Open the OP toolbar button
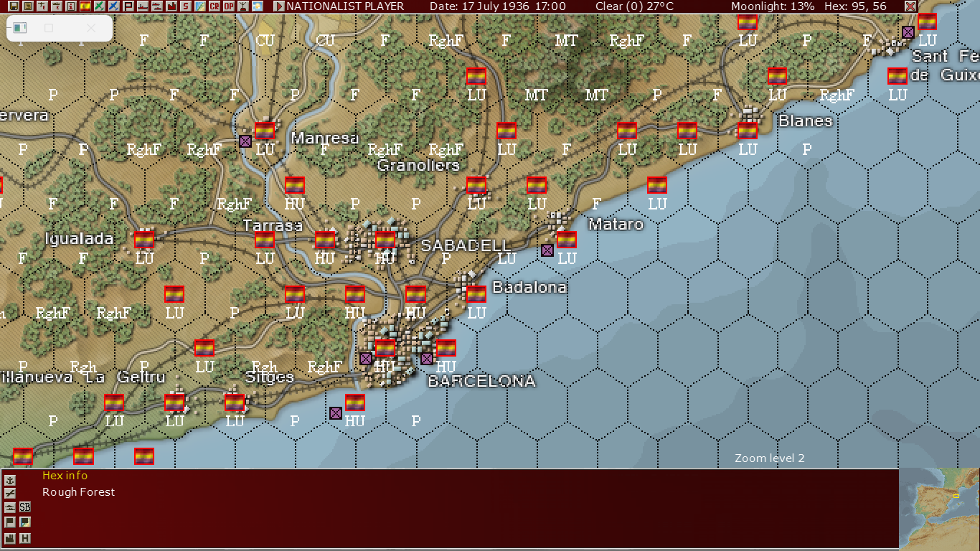The image size is (980, 551). click(228, 6)
